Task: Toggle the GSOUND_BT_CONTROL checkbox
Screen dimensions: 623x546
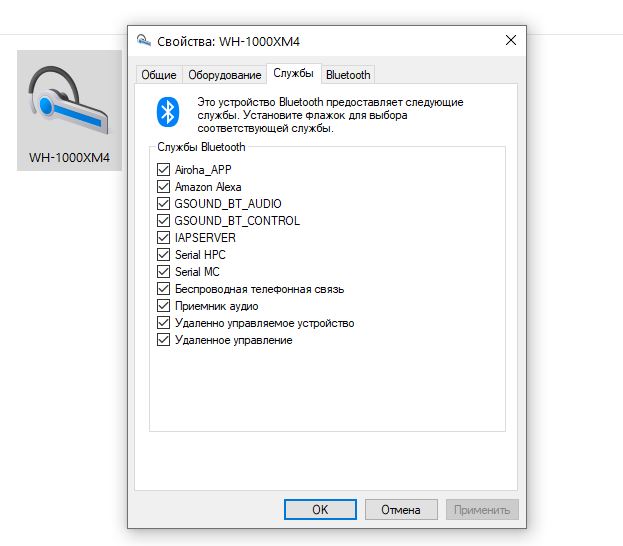Action: (163, 221)
